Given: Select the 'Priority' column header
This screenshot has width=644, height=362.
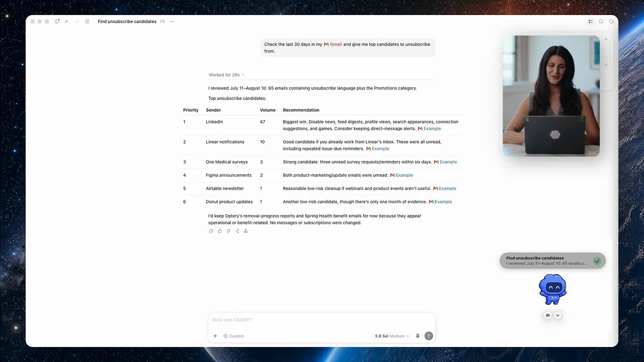Looking at the screenshot, I should coord(191,110).
